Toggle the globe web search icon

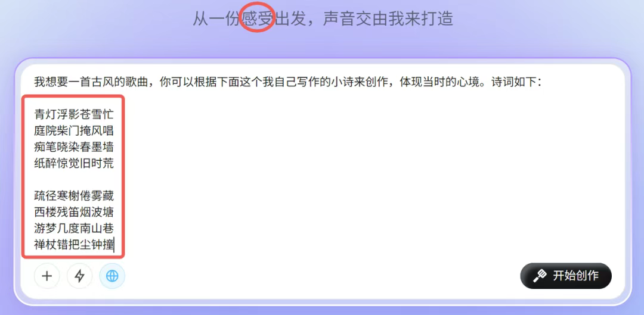click(112, 276)
